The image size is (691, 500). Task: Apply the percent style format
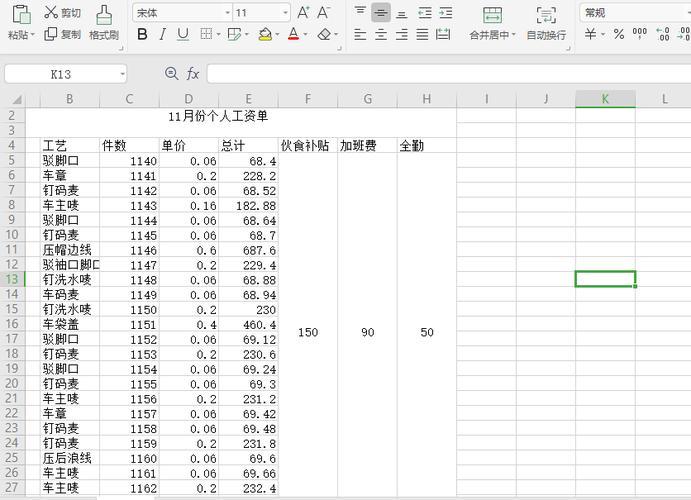pyautogui.click(x=619, y=34)
